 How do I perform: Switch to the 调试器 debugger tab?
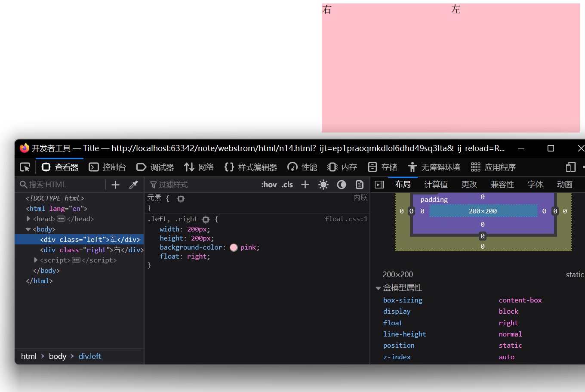pyautogui.click(x=155, y=167)
